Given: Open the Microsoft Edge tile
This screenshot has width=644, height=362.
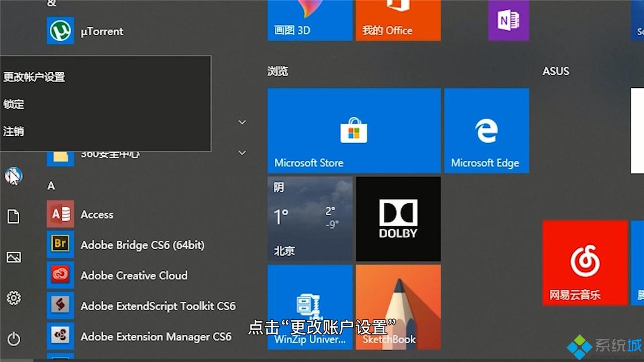Looking at the screenshot, I should tap(487, 131).
